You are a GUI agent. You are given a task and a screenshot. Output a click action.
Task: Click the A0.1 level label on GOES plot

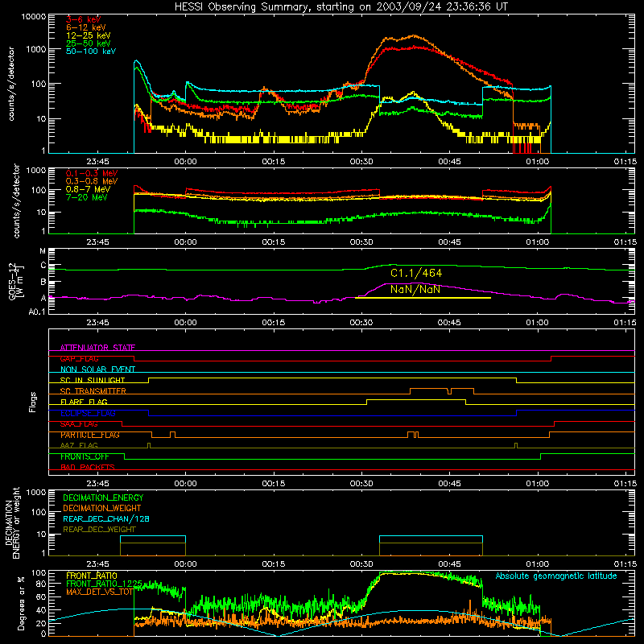click(x=37, y=312)
